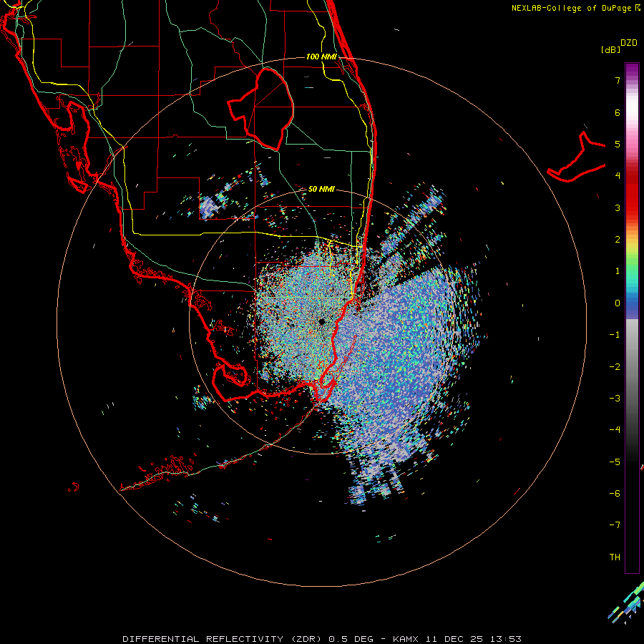This screenshot has width=644, height=644.
Task: Click the [dB] units label
Action: [x=610, y=49]
